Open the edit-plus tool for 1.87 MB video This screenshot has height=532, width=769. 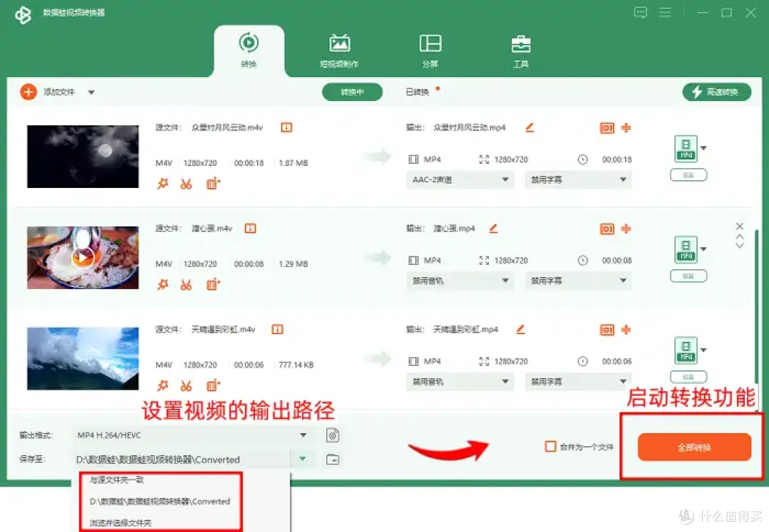pyautogui.click(x=213, y=184)
